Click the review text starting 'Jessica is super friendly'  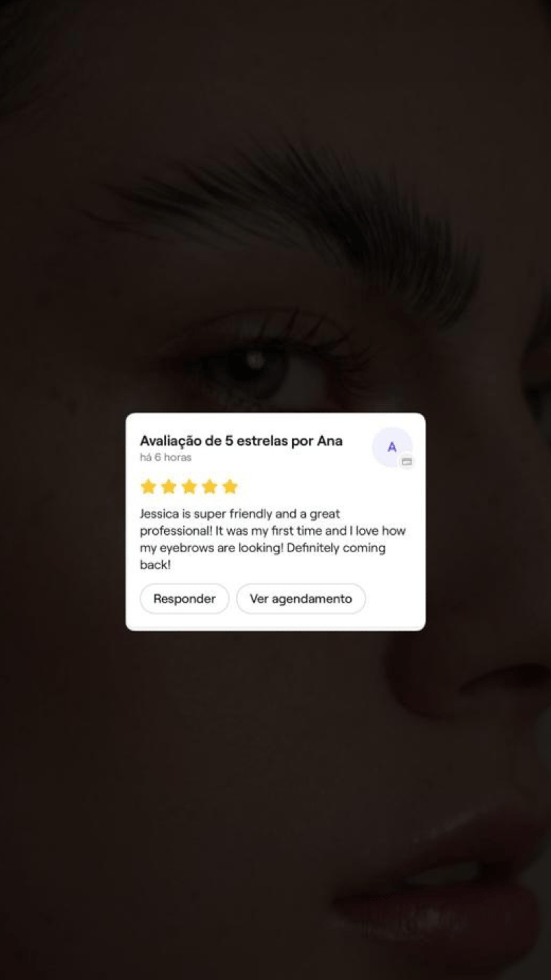tap(273, 539)
